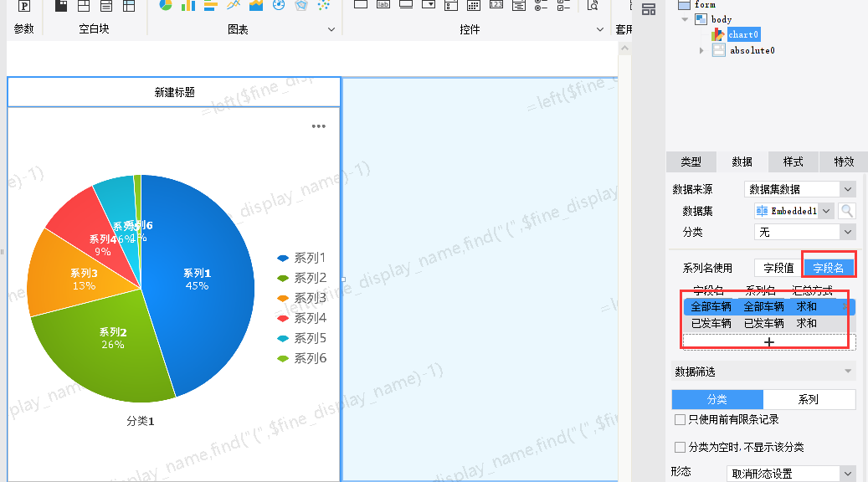Viewport: 868px width, 482px height.
Task: Select the column chart icon in the toolbar
Action: click(x=188, y=6)
